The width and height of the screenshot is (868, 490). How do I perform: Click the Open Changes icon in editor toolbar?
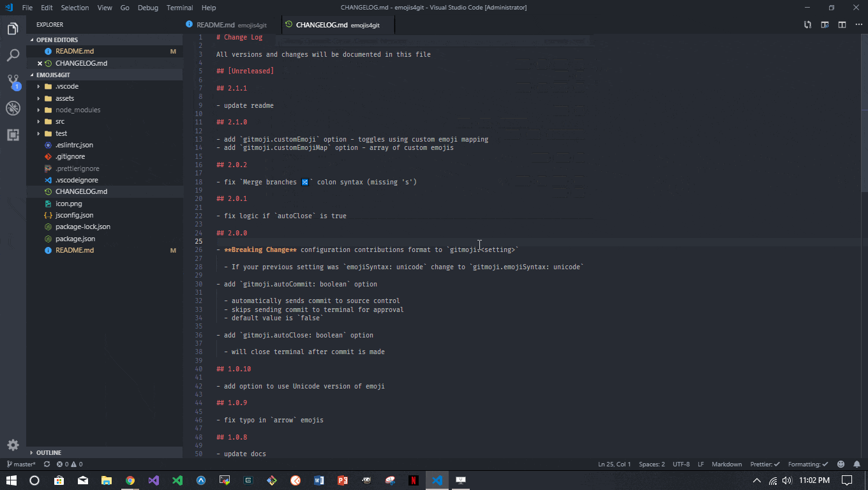click(x=808, y=25)
